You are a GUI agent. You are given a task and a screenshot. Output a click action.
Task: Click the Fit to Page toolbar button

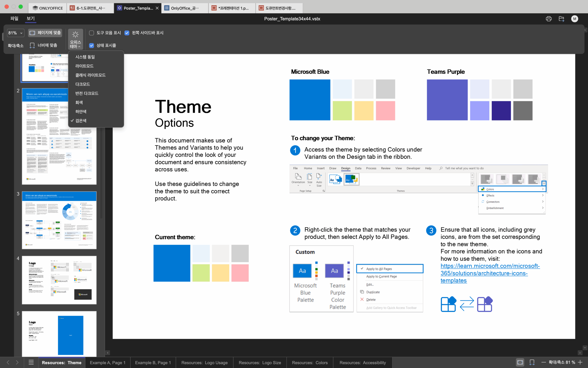tap(45, 33)
